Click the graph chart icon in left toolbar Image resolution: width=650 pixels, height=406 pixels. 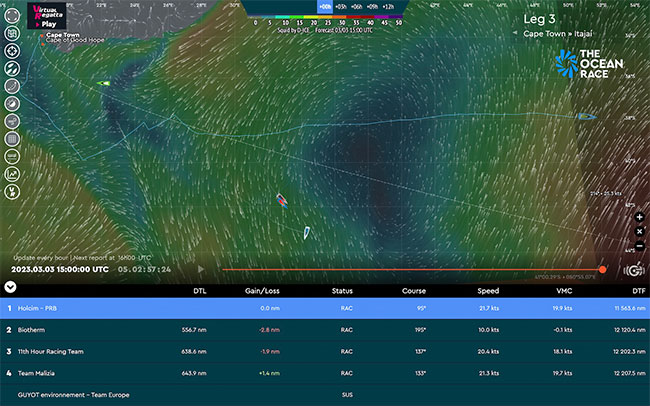12,174
